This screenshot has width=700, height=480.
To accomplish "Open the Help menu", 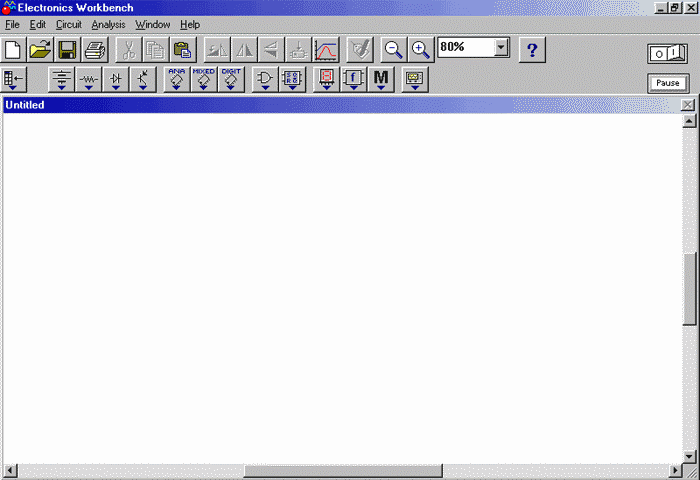I will [x=190, y=25].
